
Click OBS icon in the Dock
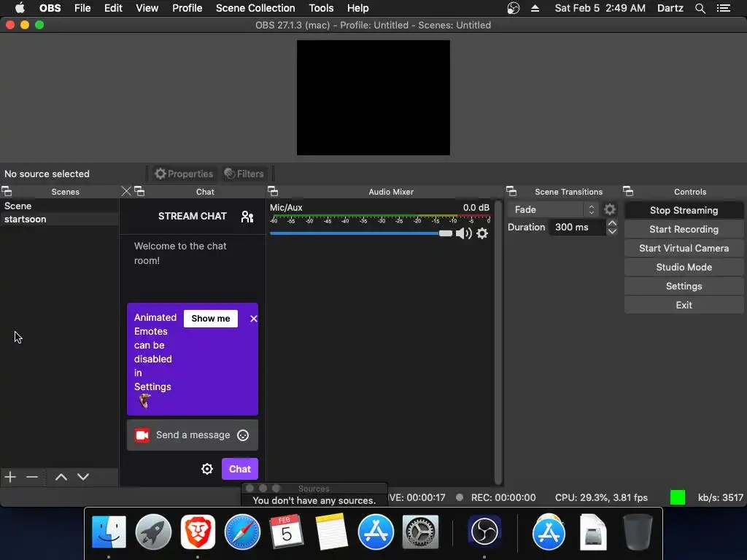click(x=484, y=532)
